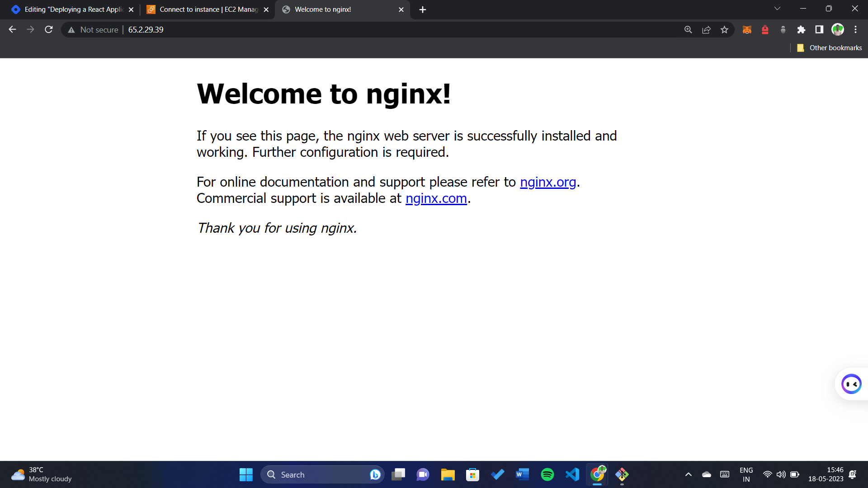Expand the tab search chevron
Viewport: 868px width, 488px height.
pyautogui.click(x=777, y=9)
